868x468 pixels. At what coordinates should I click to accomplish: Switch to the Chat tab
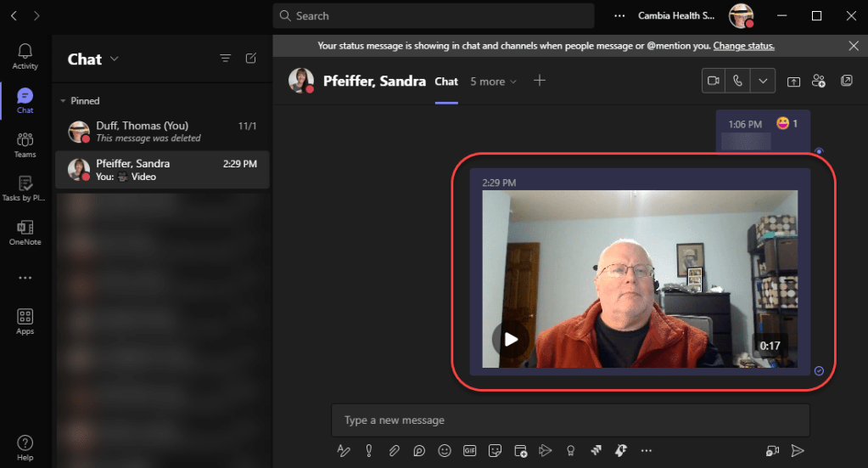(446, 82)
